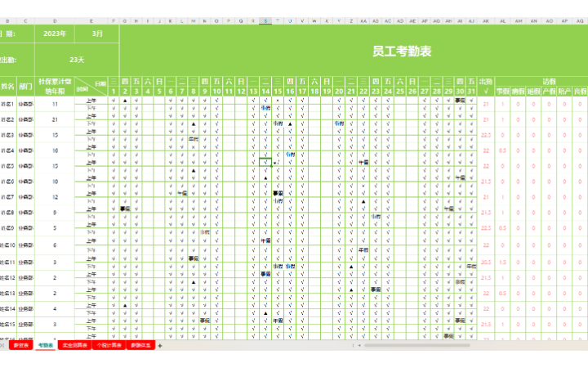This screenshot has width=588, height=368.
Task: Click the 上午 label in 姓名1's row
Action: click(x=91, y=101)
